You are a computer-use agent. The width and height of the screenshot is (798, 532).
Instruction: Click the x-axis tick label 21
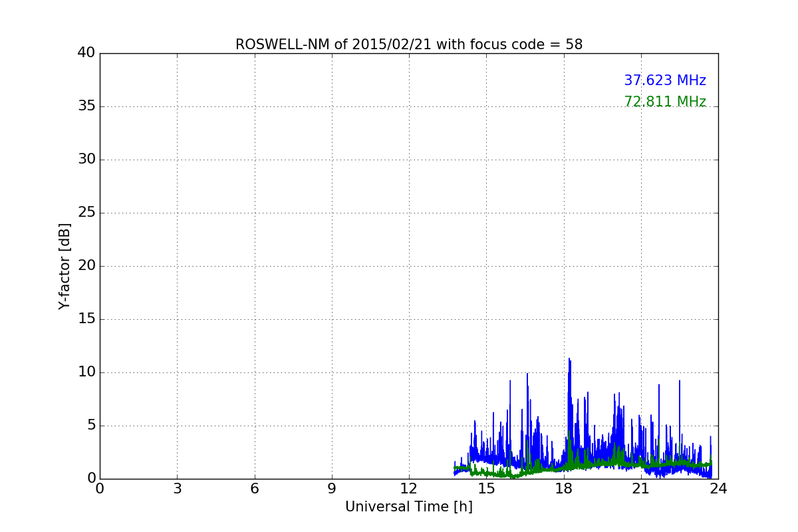tap(641, 489)
